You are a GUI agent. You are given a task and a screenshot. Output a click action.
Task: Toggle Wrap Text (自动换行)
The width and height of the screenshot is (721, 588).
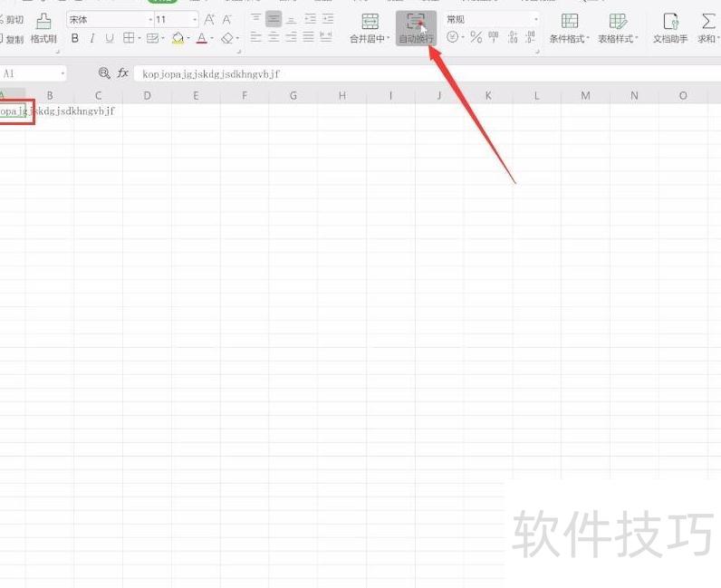pos(416,28)
